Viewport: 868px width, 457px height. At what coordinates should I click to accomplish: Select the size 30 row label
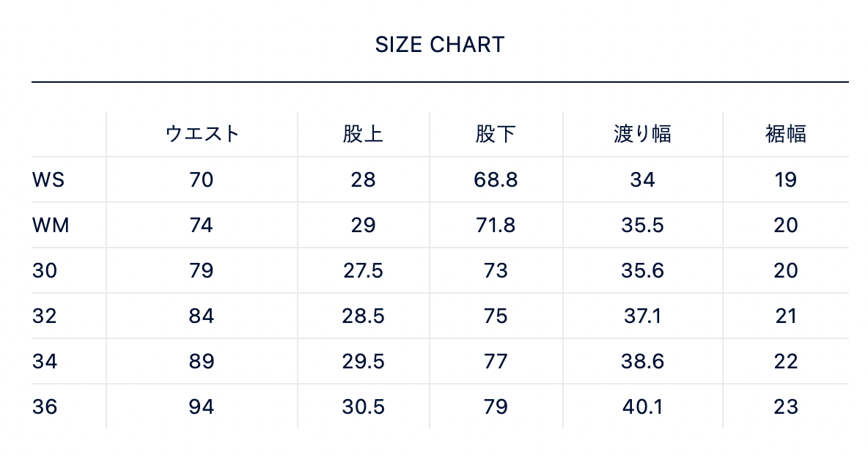(x=45, y=270)
